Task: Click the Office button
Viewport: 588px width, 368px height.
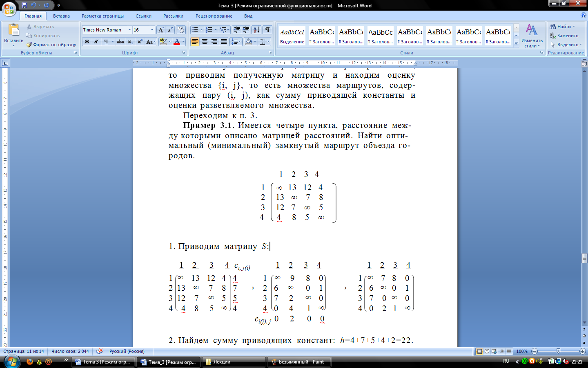Action: [9, 8]
